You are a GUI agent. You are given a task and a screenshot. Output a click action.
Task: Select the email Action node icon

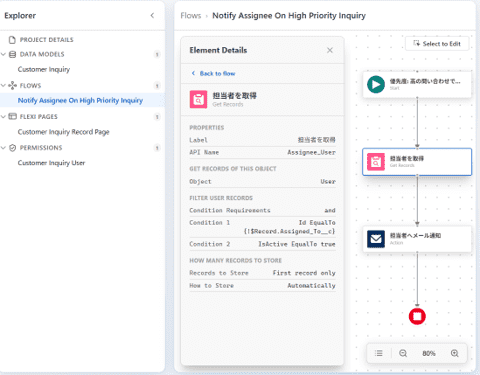(376, 239)
